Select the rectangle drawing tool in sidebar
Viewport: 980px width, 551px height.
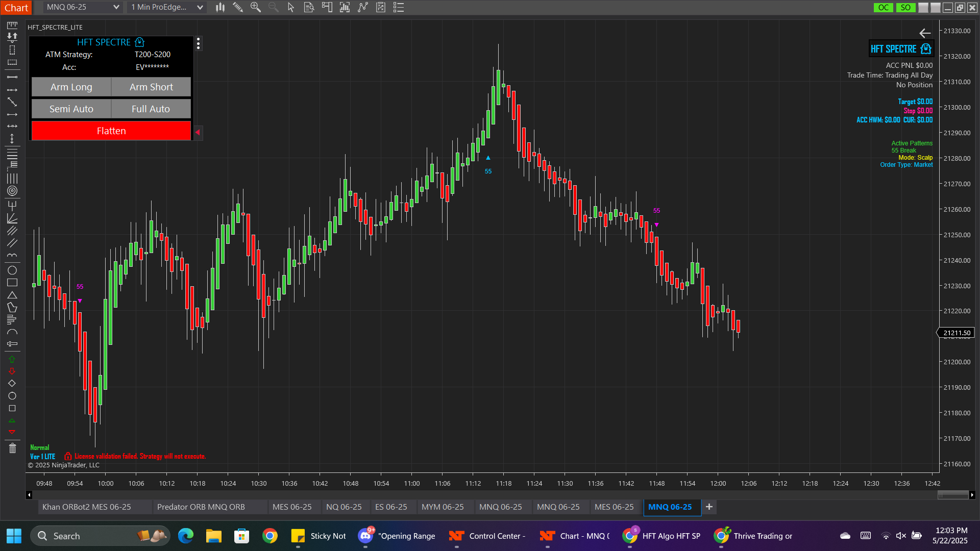point(12,283)
